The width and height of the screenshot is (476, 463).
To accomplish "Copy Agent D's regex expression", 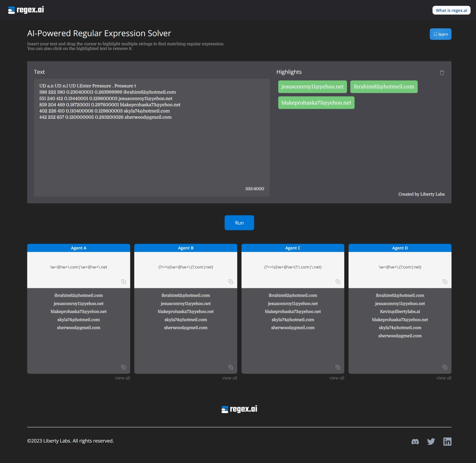I will pyautogui.click(x=445, y=282).
